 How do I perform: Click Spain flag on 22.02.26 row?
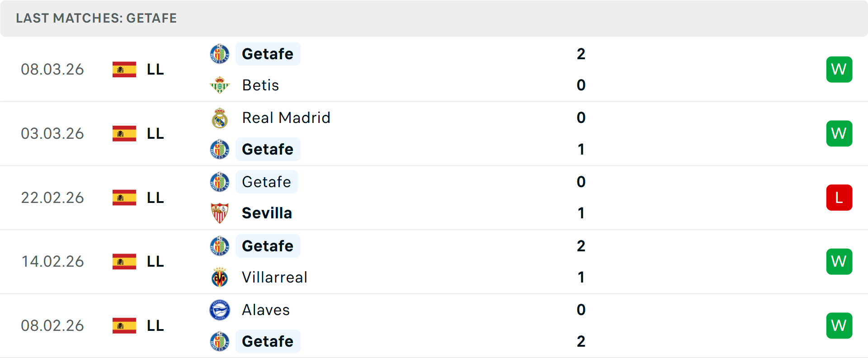click(124, 198)
